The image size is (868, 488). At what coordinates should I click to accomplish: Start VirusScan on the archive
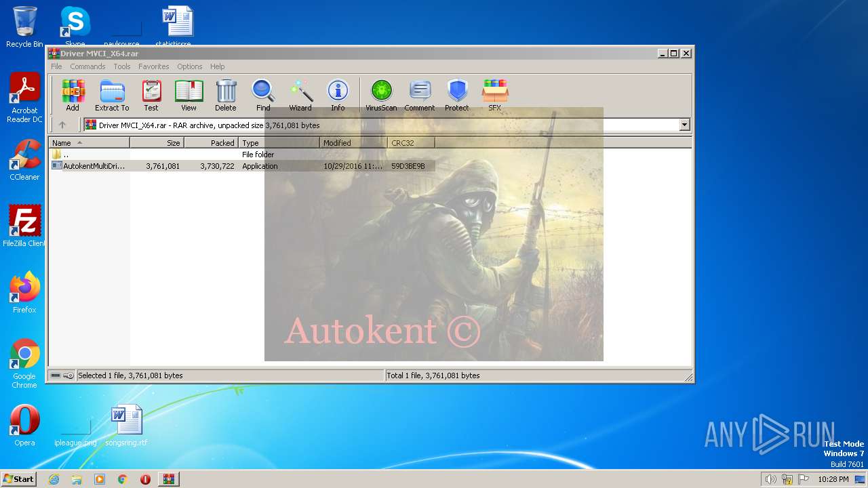click(381, 95)
